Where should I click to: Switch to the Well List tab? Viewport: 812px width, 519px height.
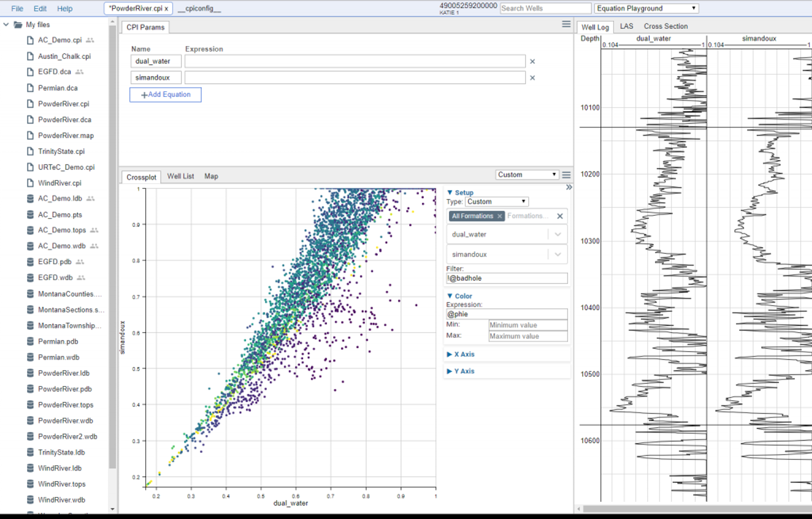click(x=180, y=176)
